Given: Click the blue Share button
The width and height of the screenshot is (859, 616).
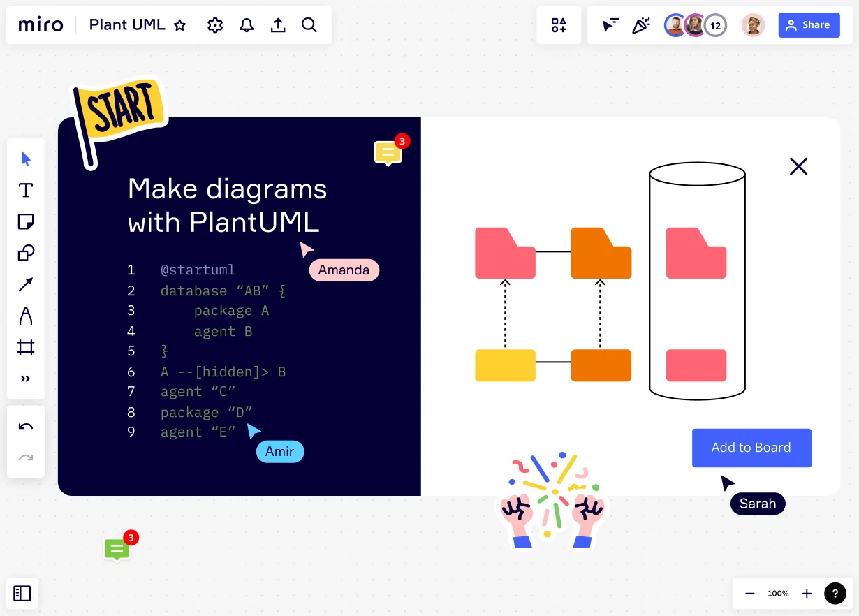Looking at the screenshot, I should 809,24.
